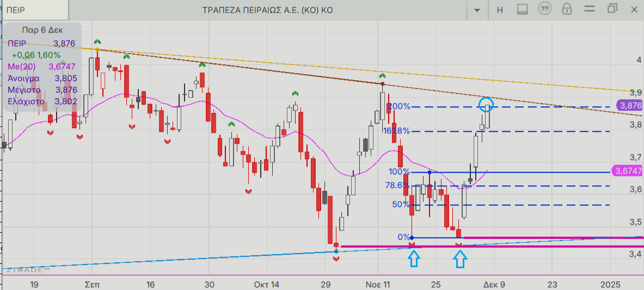Select the 50% Fibonacci level label
644x290 pixels.
(x=401, y=204)
